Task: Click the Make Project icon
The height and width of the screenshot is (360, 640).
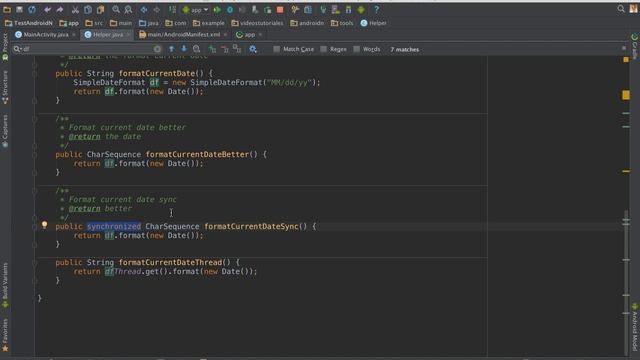Action: coord(172,9)
